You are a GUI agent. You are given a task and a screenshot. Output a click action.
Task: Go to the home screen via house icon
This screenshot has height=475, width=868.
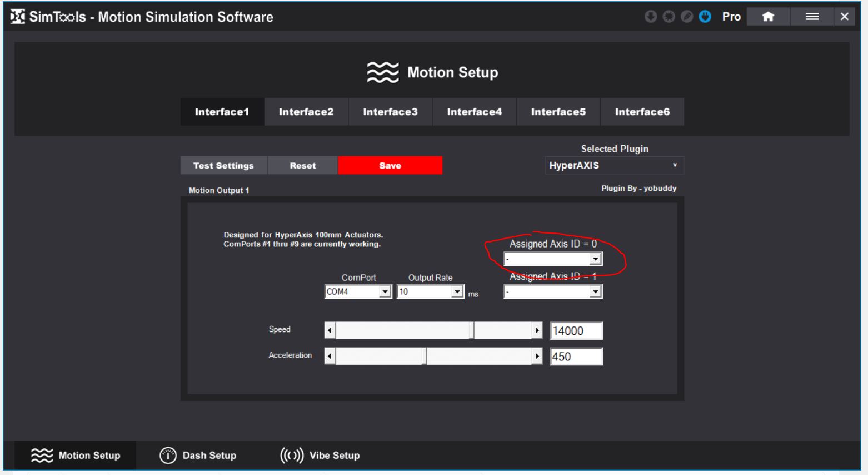coord(769,17)
